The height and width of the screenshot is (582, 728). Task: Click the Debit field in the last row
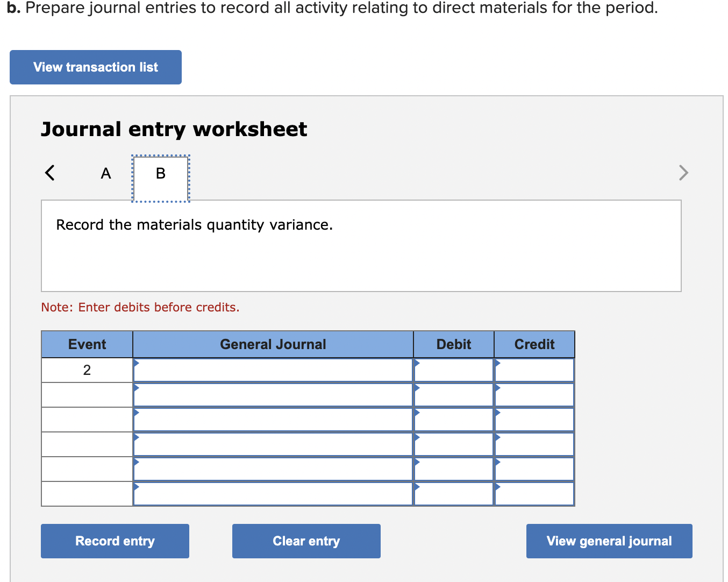click(x=453, y=493)
